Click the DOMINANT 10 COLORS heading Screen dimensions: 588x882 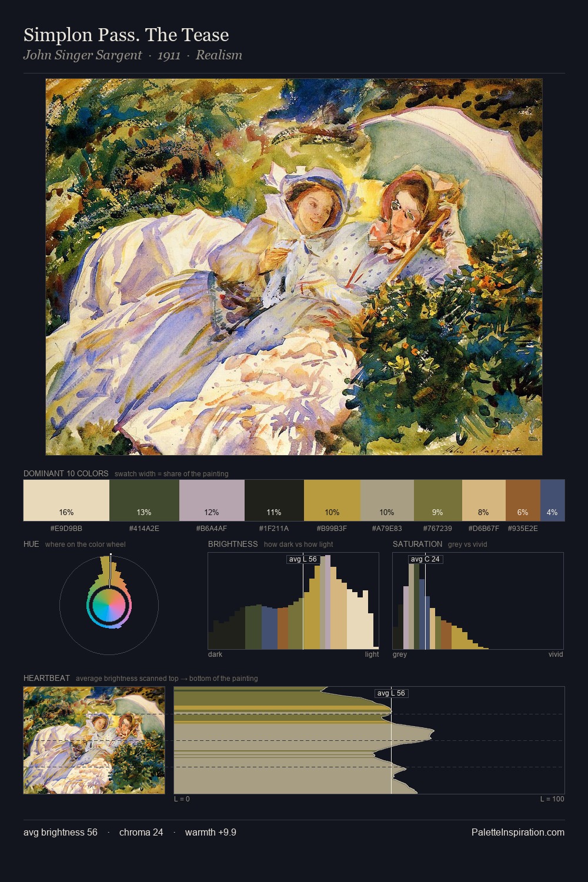point(66,473)
